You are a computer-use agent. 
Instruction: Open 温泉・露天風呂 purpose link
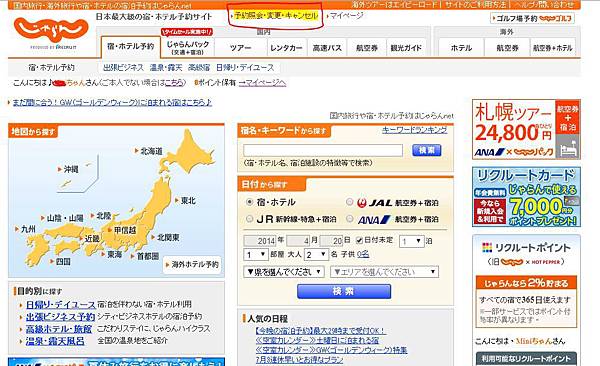click(x=55, y=341)
